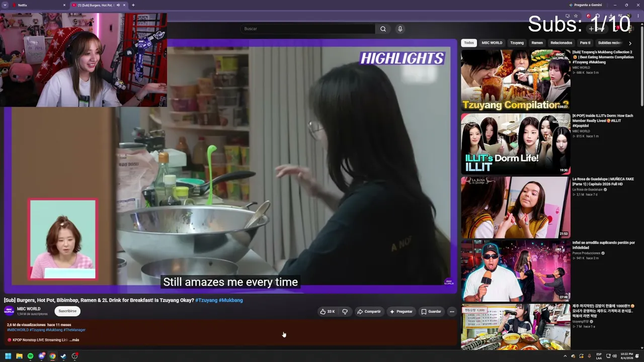Open the clock and date in taskbar

pos(626,356)
